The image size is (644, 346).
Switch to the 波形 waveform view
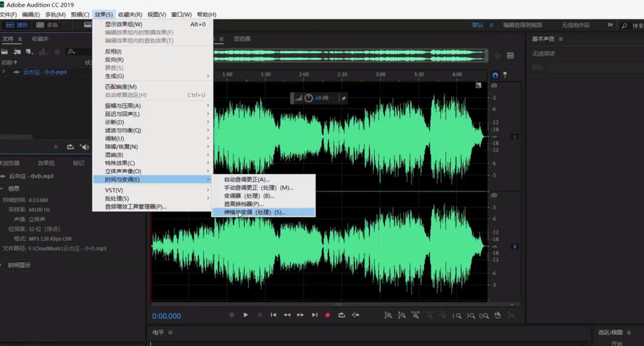coord(17,25)
